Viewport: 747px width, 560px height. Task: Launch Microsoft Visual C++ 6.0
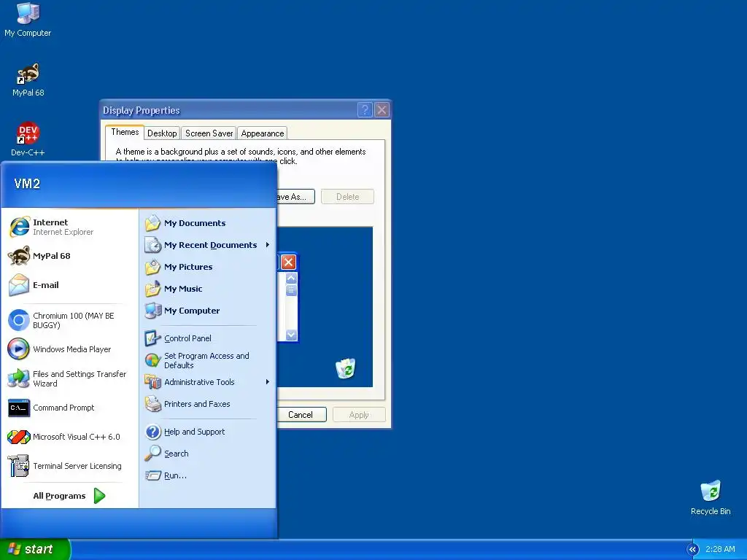tap(69, 437)
